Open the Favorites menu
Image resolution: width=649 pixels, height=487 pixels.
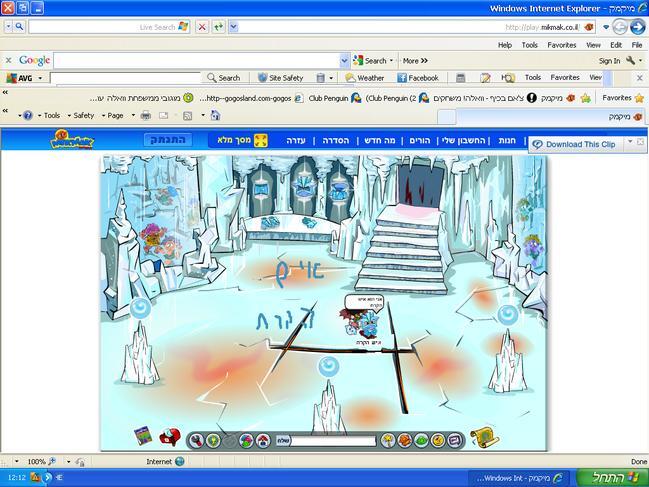561,45
